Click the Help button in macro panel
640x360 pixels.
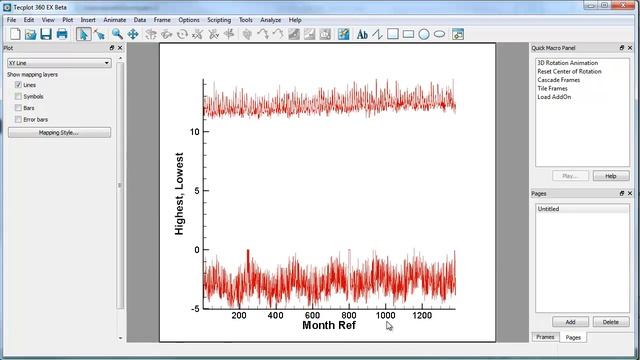[611, 176]
